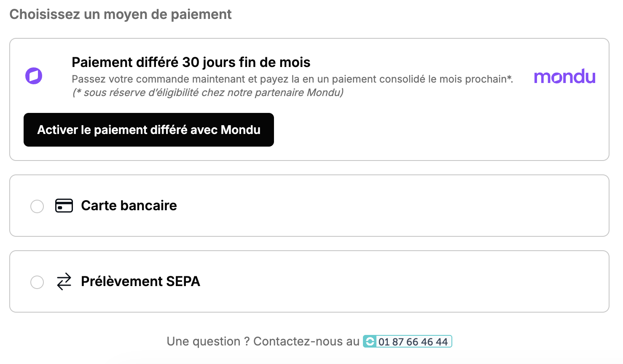Click empty area of the Carte bancaire panel
Viewport: 623px width, 364px height.
point(392,206)
